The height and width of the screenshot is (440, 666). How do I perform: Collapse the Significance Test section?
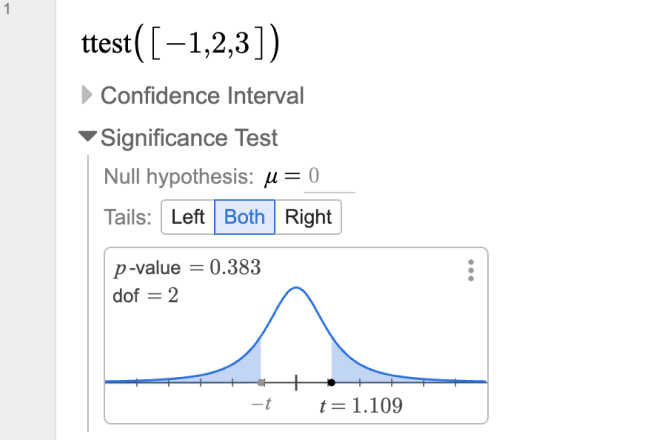pos(89,138)
